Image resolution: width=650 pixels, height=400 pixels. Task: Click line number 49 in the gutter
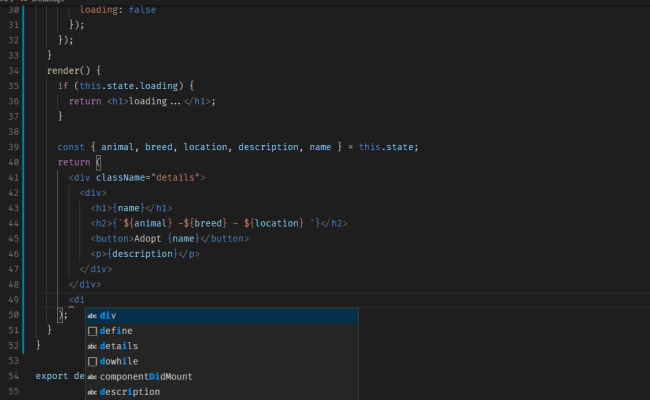click(14, 300)
